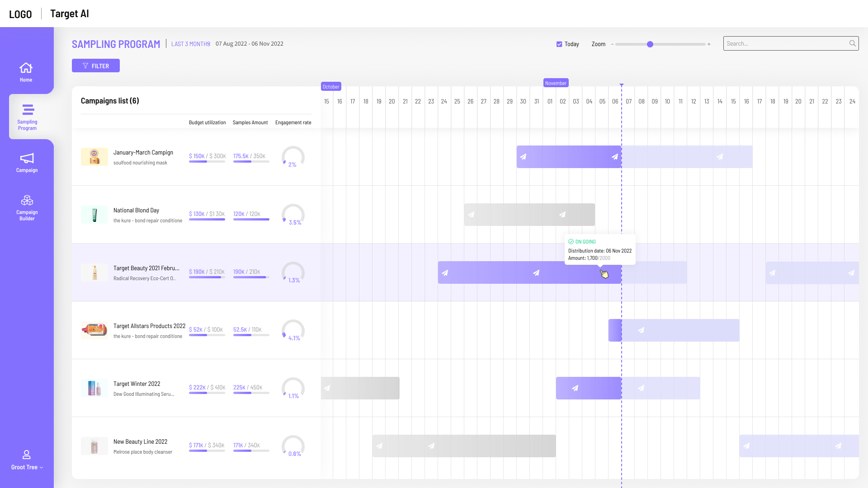Click the search magnifier icon
The height and width of the screenshot is (488, 868).
(x=852, y=43)
